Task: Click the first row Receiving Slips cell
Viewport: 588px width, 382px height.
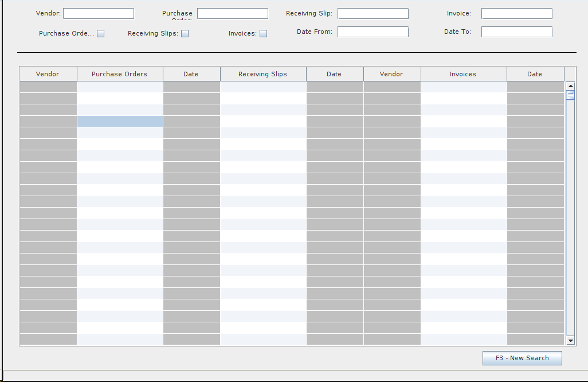Action: click(263, 87)
